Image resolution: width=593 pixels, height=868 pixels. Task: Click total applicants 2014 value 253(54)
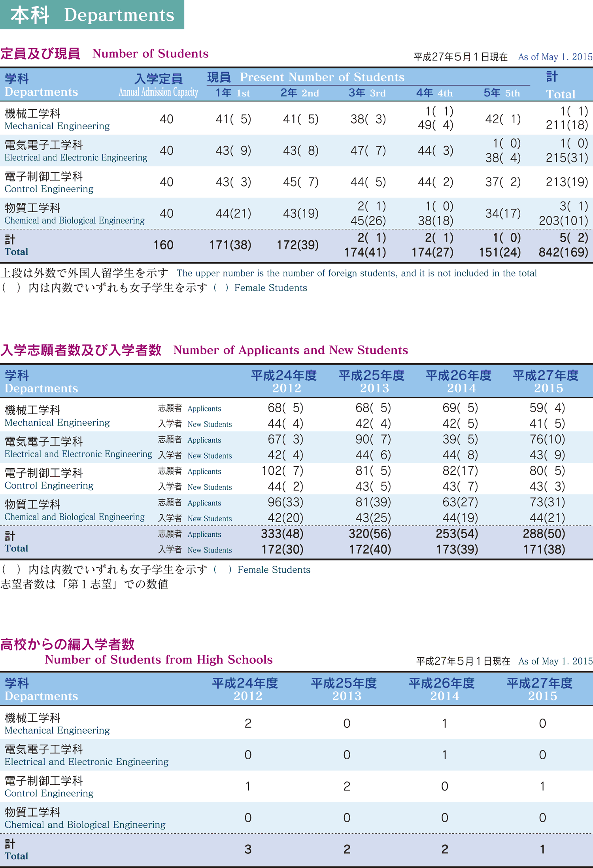pos(457,534)
